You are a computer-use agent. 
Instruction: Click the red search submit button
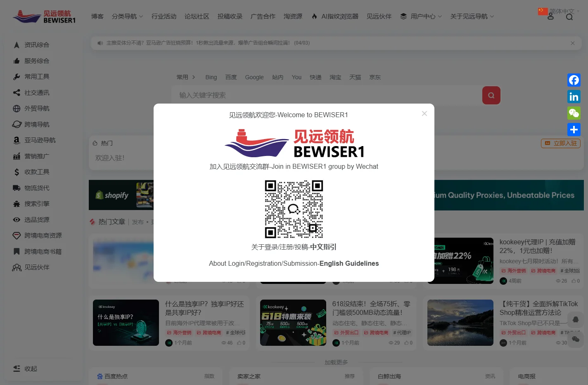click(491, 95)
